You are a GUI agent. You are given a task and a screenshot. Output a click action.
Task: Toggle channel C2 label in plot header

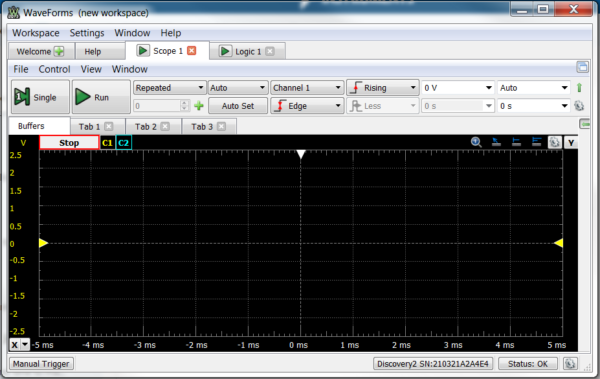coord(123,143)
